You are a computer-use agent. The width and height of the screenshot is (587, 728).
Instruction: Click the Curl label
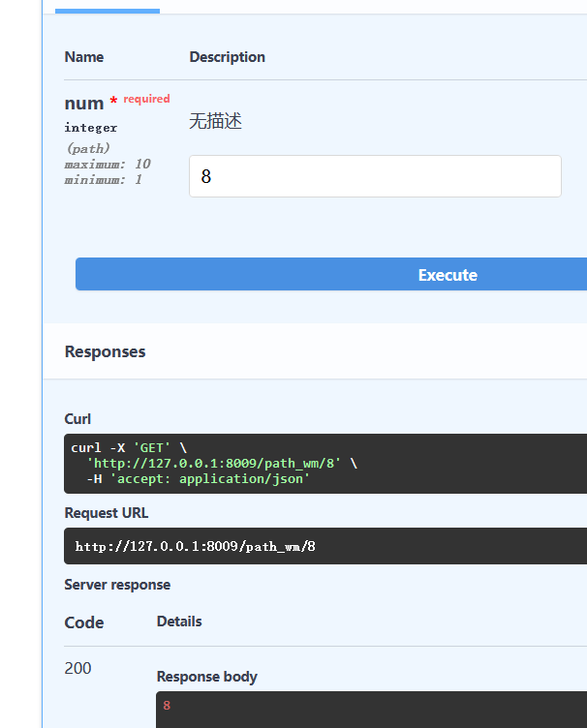point(77,419)
